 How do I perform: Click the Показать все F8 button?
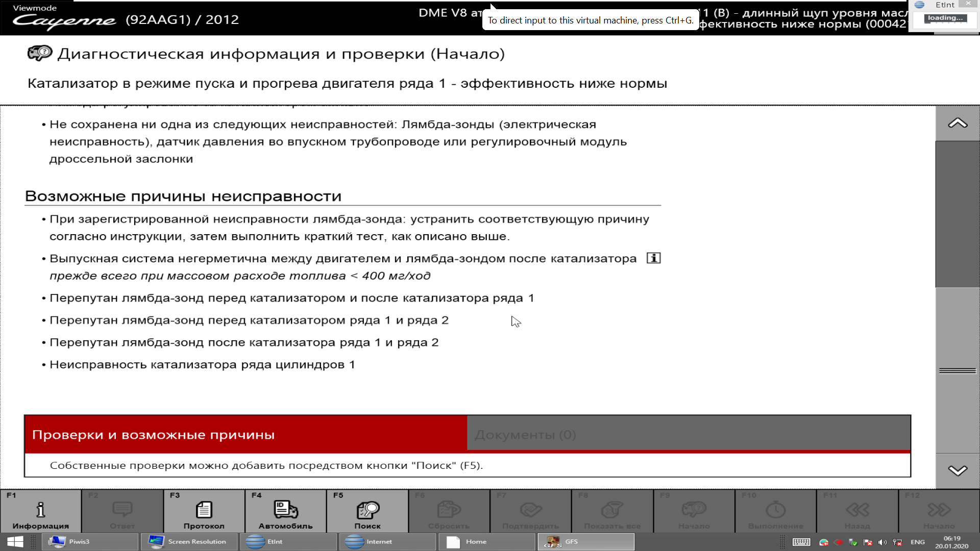click(612, 511)
